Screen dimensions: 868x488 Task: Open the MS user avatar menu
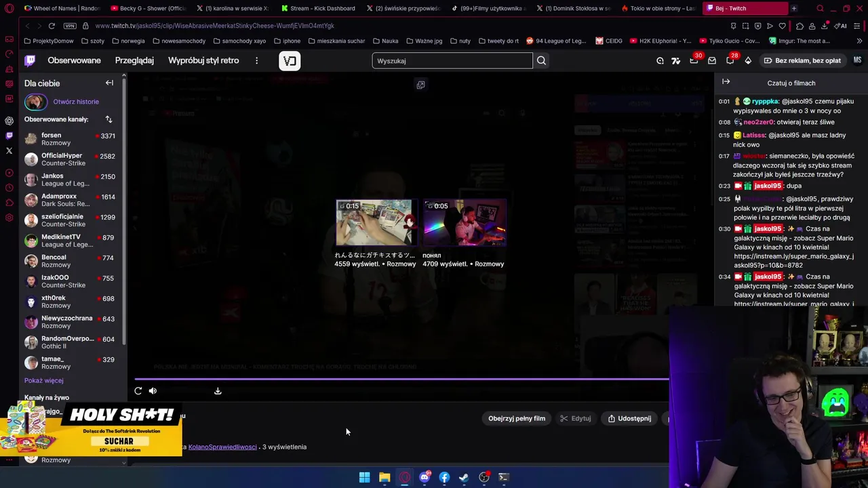tap(857, 60)
